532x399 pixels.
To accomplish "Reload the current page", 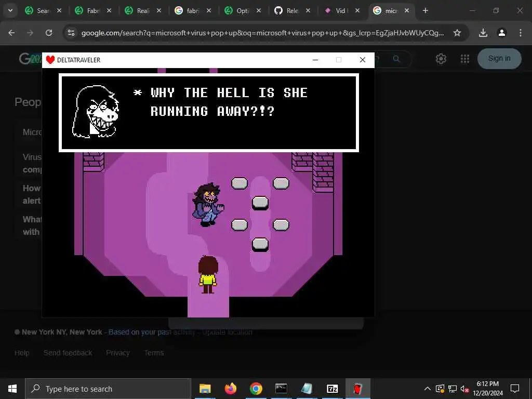I will 49,33.
